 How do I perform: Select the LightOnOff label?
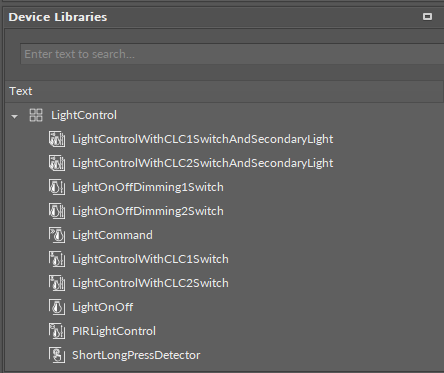pos(102,307)
